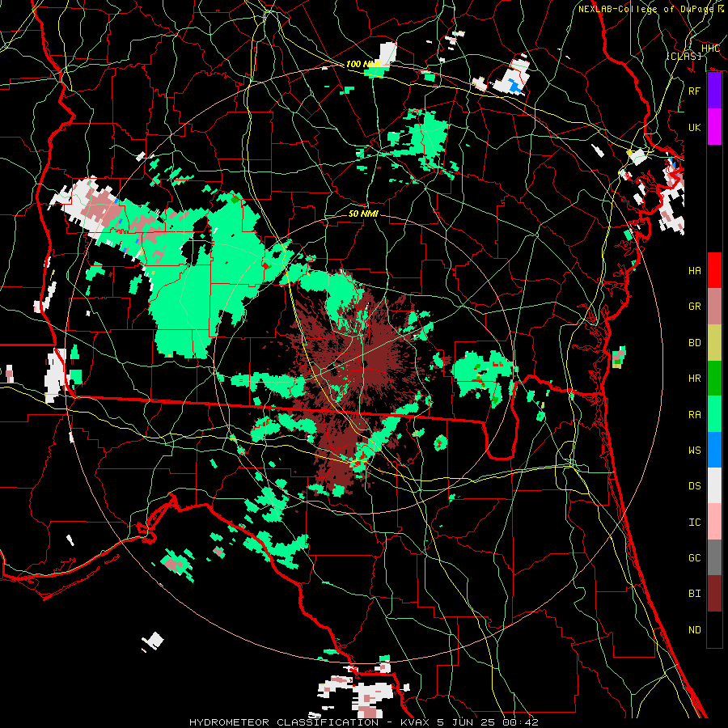This screenshot has height=728, width=728.
Task: Click the '50 NMI' range ring label
Action: (363, 214)
